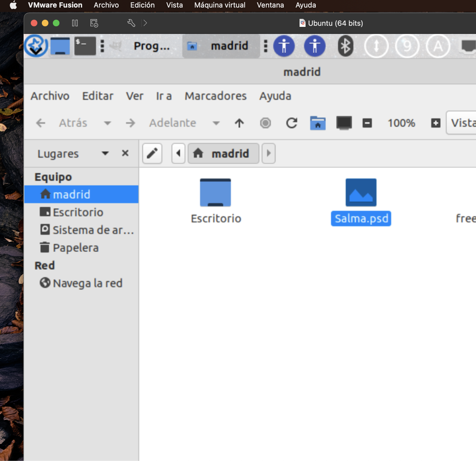Launch the terminal from the panel
Viewport: 476px width, 461px height.
tap(85, 46)
